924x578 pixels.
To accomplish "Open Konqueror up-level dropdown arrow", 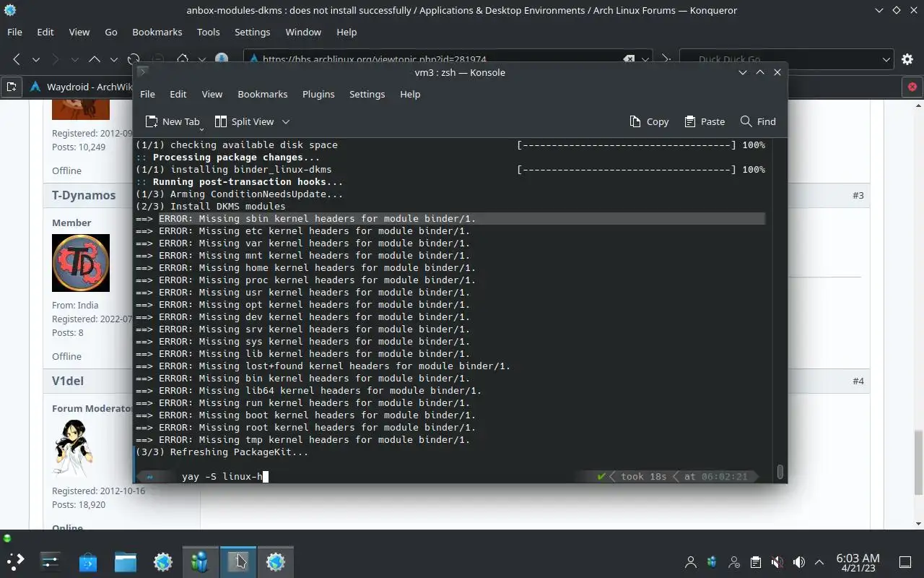I will [113, 59].
